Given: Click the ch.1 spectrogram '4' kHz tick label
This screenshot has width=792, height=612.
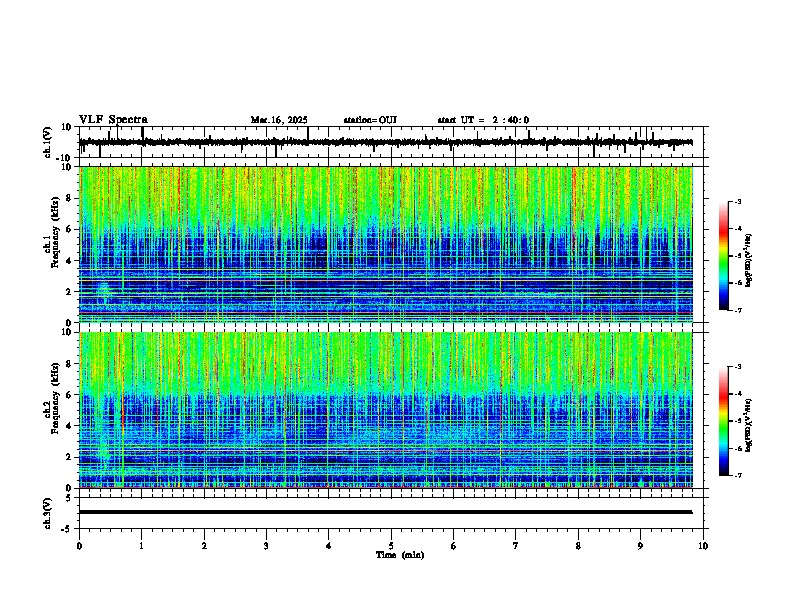Looking at the screenshot, I should click(69, 261).
